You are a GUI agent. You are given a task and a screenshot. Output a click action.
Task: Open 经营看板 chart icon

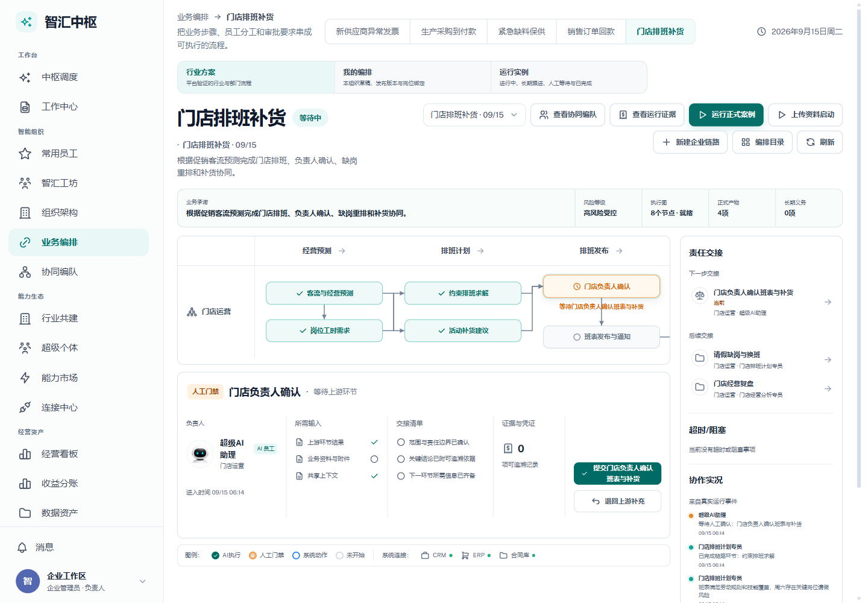[25, 454]
